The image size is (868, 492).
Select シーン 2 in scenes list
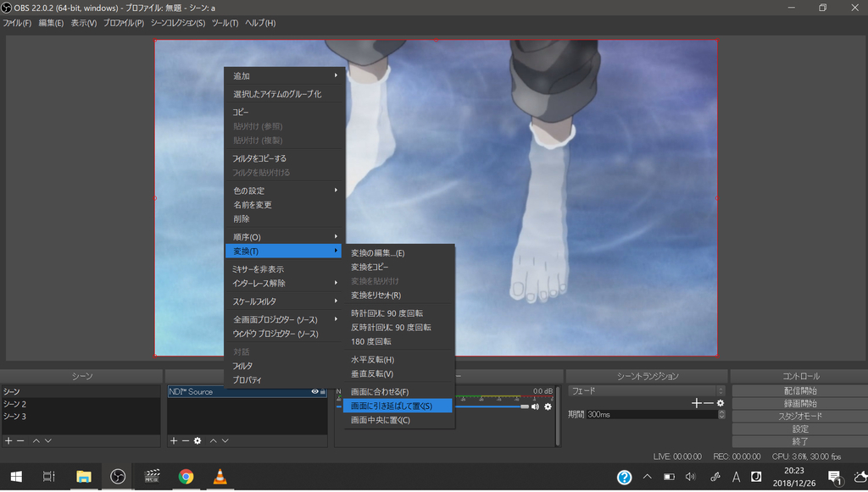click(81, 404)
